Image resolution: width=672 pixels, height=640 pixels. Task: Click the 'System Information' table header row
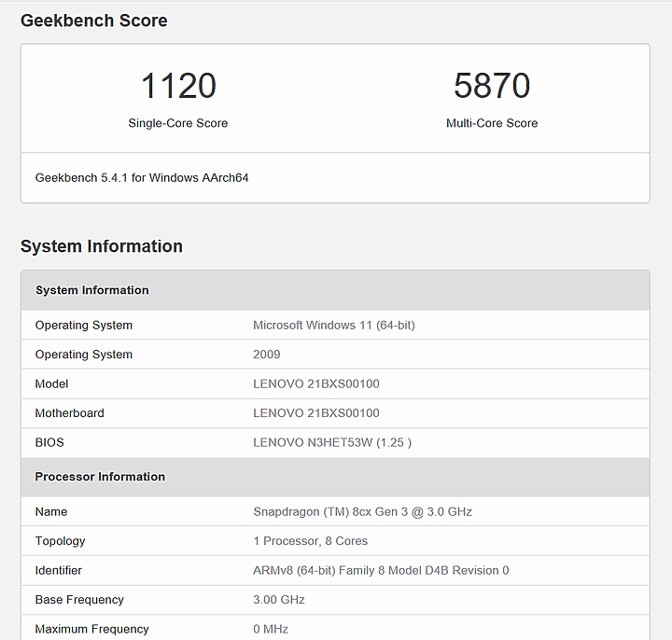[335, 290]
